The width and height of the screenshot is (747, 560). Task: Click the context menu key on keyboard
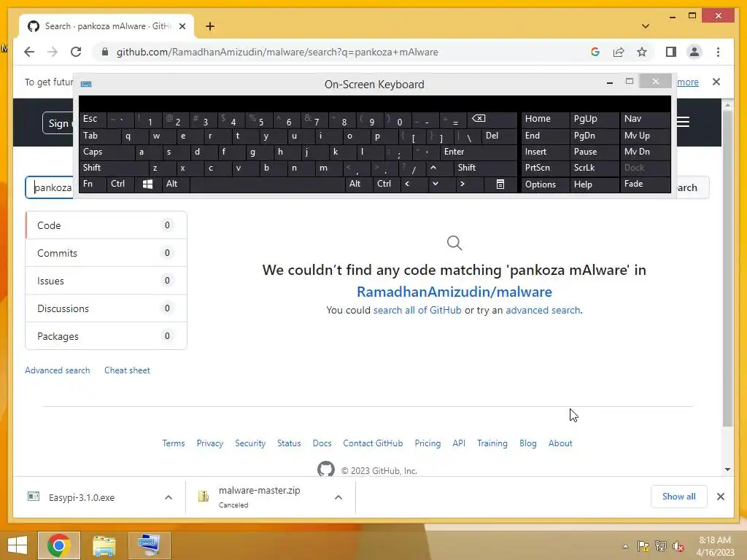pyautogui.click(x=500, y=184)
